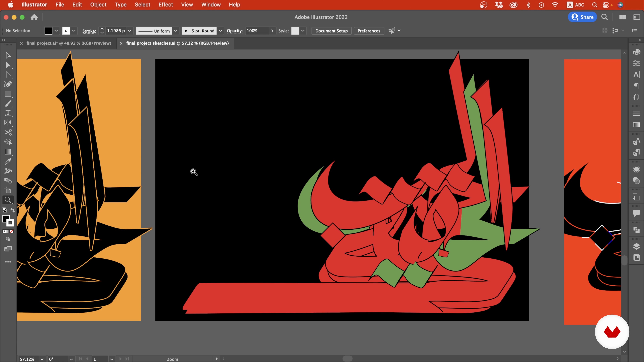Select the Scissors tool
This screenshot has width=644, height=362.
8,132
